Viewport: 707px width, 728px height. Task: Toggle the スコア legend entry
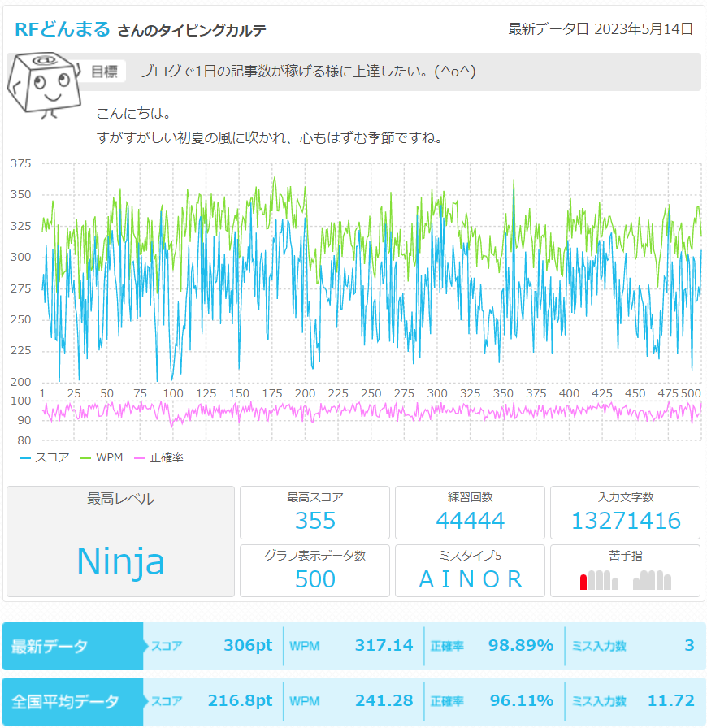click(45, 457)
